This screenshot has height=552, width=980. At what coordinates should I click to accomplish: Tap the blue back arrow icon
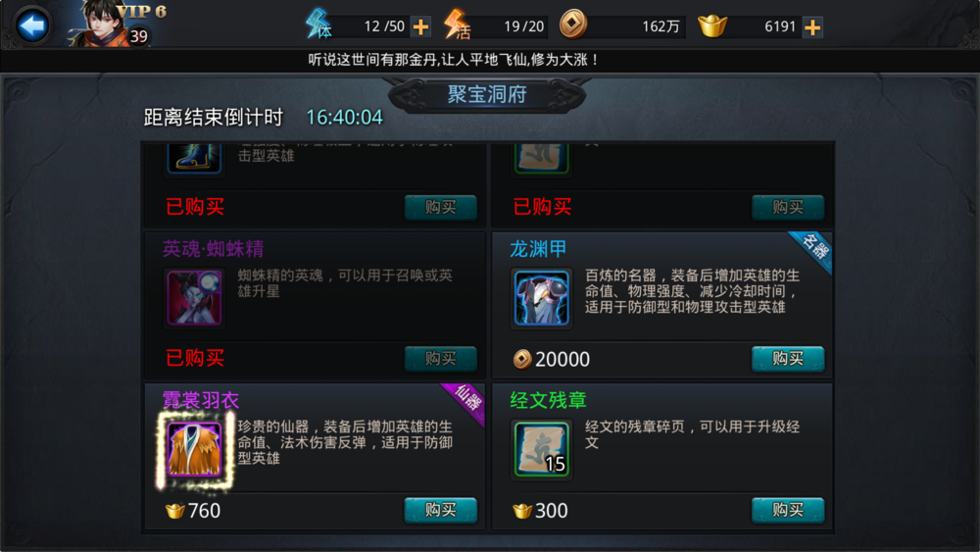point(32,25)
